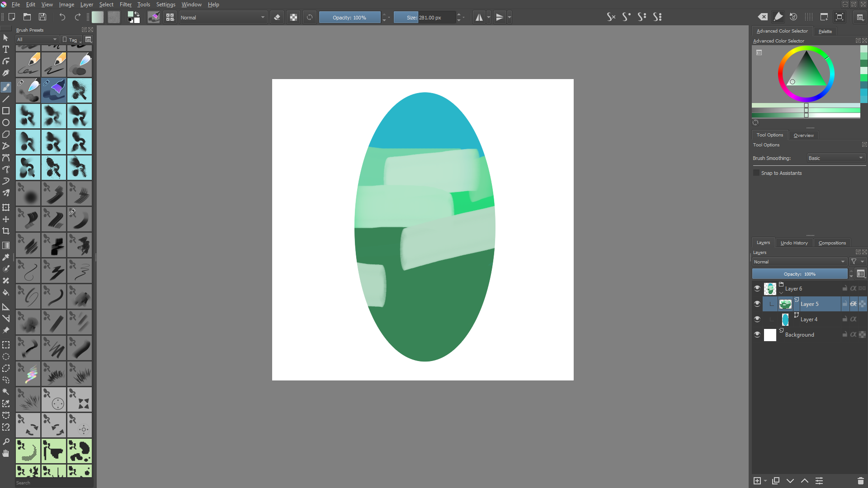Open the Filter menu
Image resolution: width=868 pixels, height=488 pixels.
[x=125, y=5]
